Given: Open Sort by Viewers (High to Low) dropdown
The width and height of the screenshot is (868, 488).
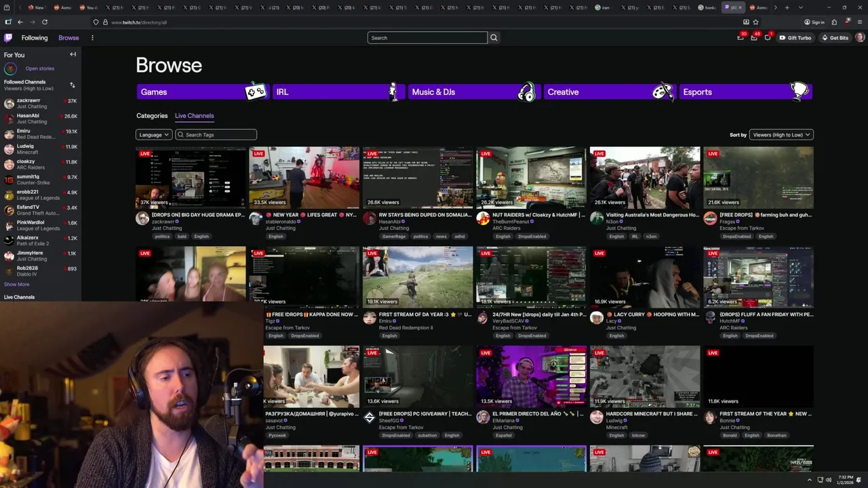Looking at the screenshot, I should pos(781,135).
